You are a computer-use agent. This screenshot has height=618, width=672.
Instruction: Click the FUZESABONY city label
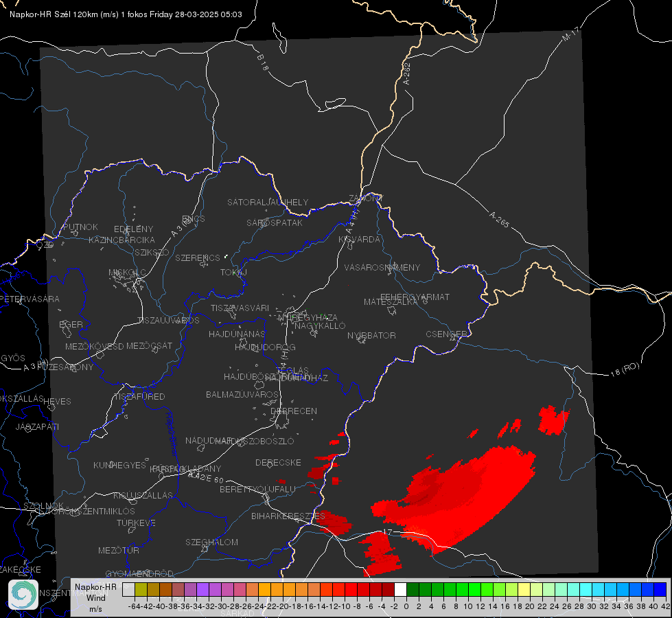tap(65, 367)
